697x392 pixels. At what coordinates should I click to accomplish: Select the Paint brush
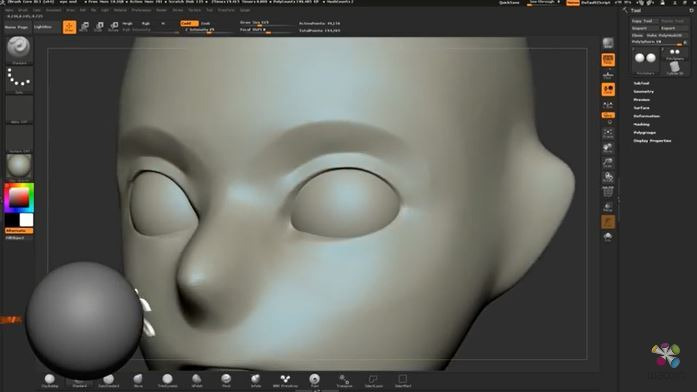pos(314,380)
